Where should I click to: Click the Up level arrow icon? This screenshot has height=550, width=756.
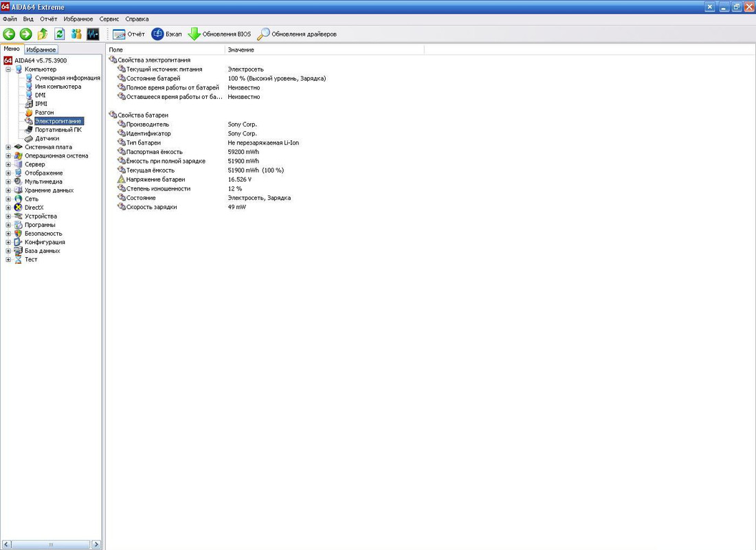click(x=43, y=34)
